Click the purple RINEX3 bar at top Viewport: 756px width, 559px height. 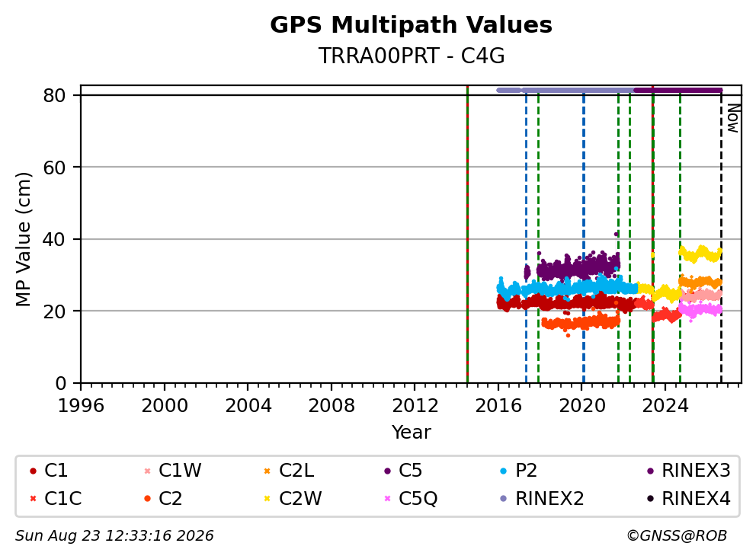tap(678, 90)
